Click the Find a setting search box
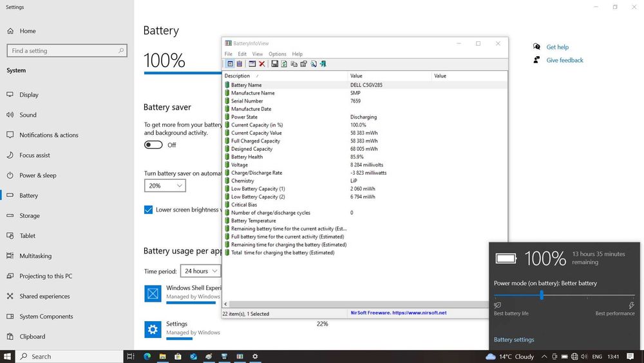644x363 pixels. tap(66, 50)
